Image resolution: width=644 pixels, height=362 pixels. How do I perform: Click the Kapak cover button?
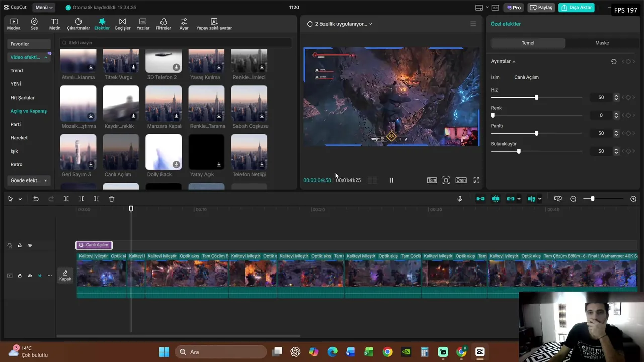coord(65,276)
